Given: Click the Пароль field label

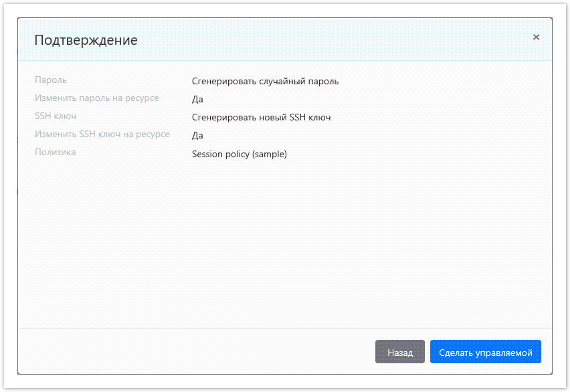Looking at the screenshot, I should tap(51, 80).
